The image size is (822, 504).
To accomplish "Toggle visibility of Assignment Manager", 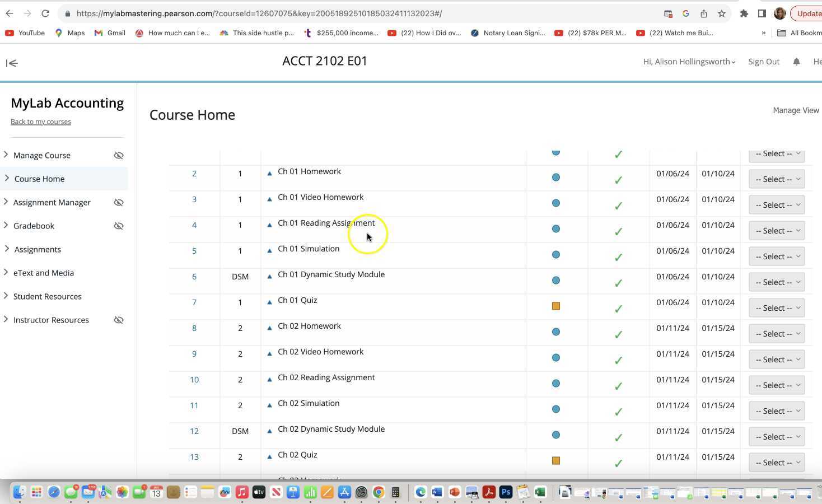I will pyautogui.click(x=118, y=202).
